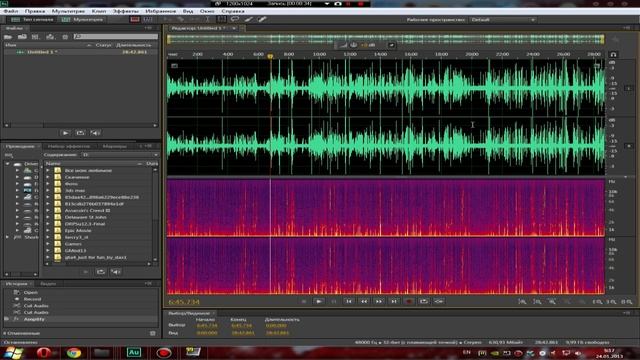This screenshot has height=360, width=640.
Task: Expand the Epic Movie folder
Action: [48, 231]
